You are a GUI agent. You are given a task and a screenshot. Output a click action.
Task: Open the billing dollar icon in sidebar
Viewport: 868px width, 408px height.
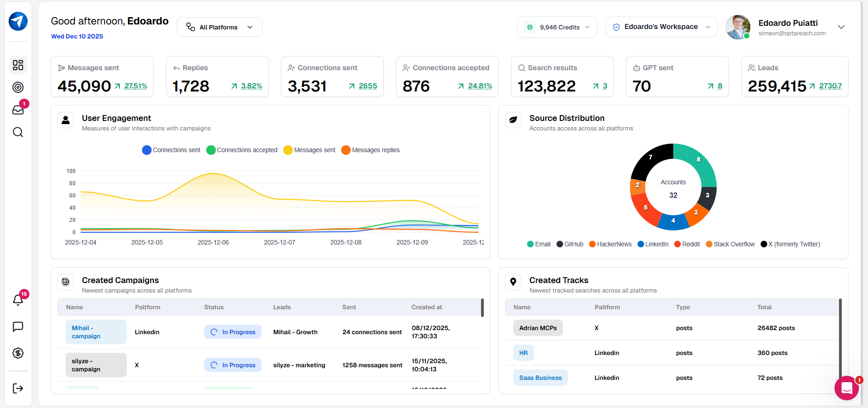tap(18, 353)
